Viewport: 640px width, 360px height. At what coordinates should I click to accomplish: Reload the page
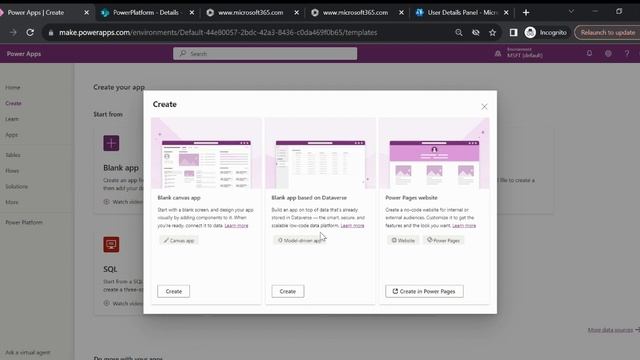tap(30, 32)
